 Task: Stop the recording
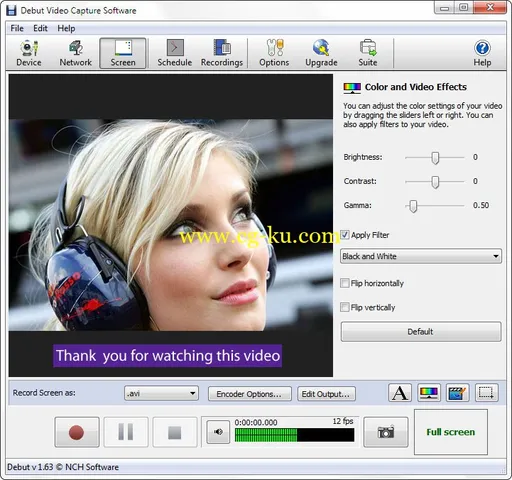(x=175, y=432)
